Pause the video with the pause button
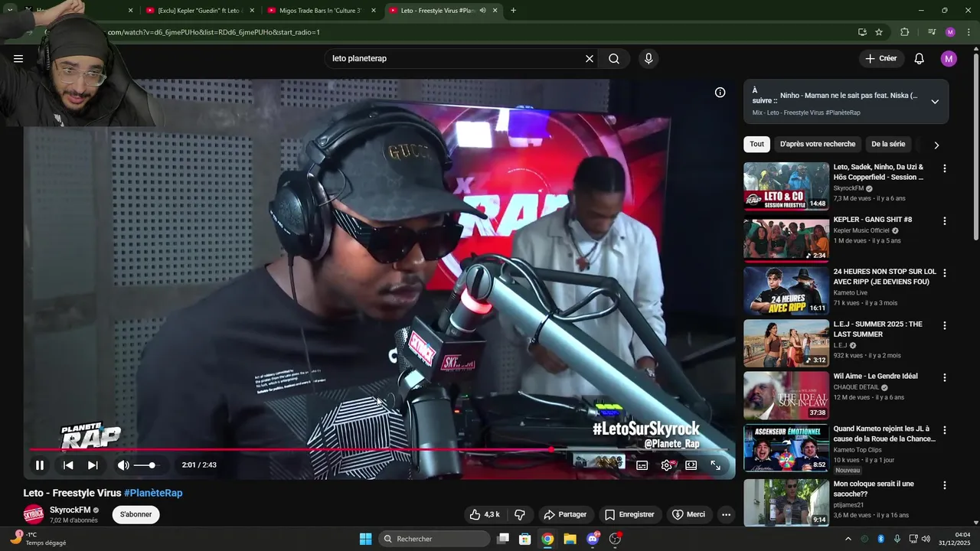The width and height of the screenshot is (980, 551). click(x=40, y=465)
